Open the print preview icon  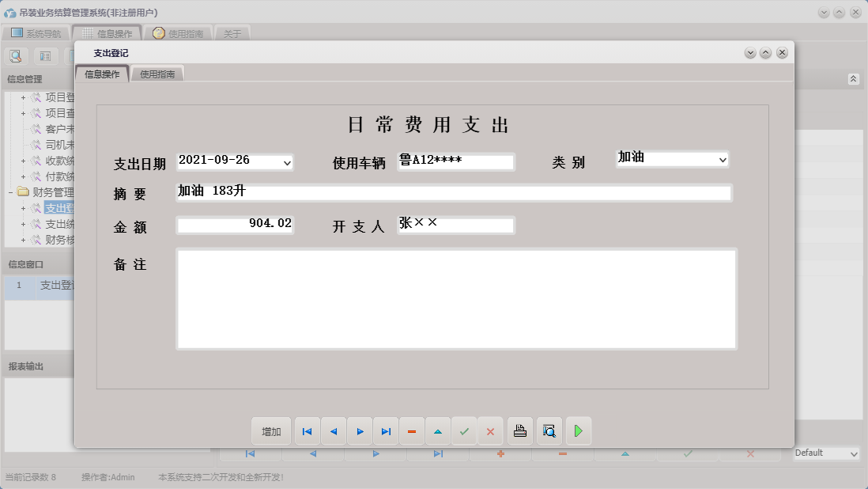coord(549,430)
